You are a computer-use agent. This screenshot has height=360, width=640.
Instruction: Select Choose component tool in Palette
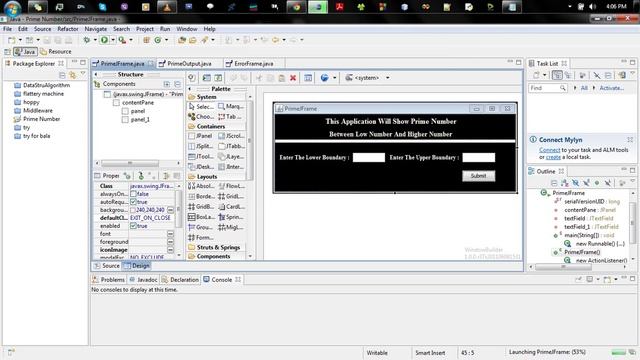tap(201, 117)
